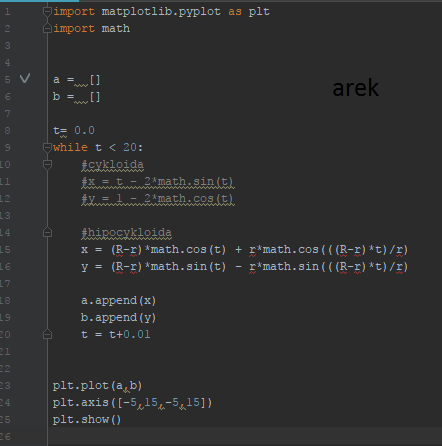Collapse the while loop fold marker
Screen dimensions: 442x446
click(x=47, y=147)
